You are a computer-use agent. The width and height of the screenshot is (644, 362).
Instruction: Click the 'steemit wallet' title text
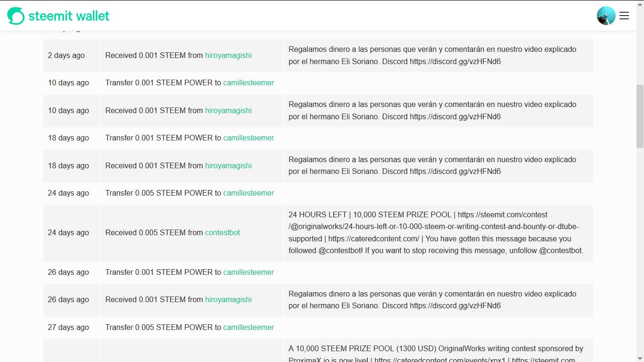pos(69,16)
